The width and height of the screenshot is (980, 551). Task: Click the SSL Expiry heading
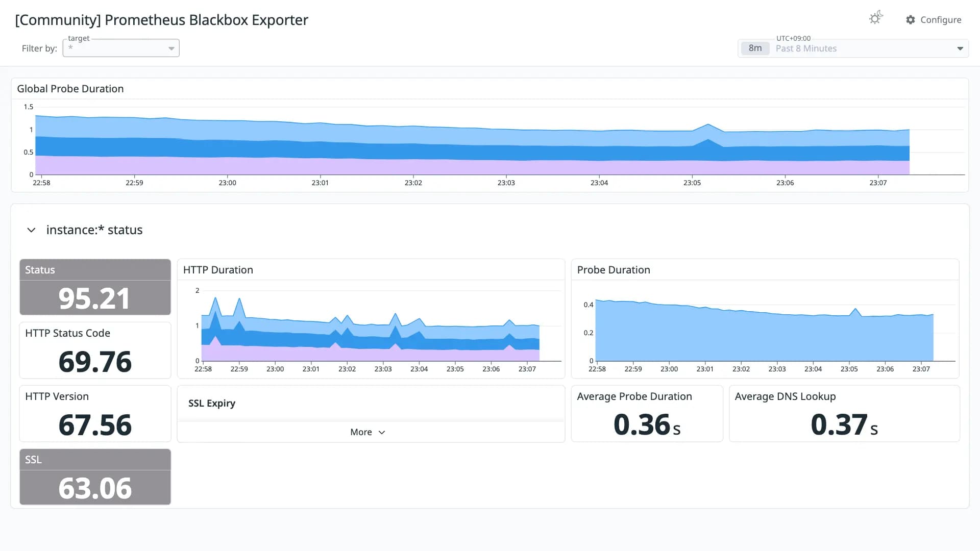(x=212, y=403)
